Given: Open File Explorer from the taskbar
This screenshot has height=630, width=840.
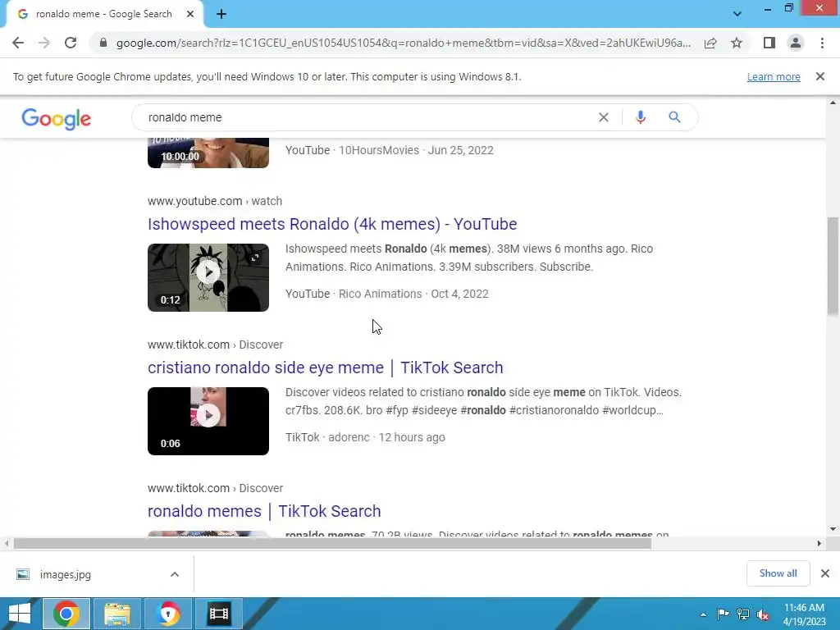Looking at the screenshot, I should [117, 614].
